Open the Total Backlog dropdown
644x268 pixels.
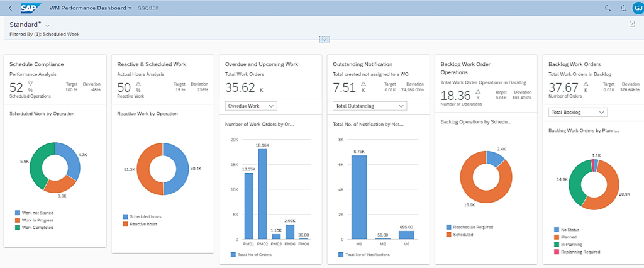pyautogui.click(x=577, y=112)
